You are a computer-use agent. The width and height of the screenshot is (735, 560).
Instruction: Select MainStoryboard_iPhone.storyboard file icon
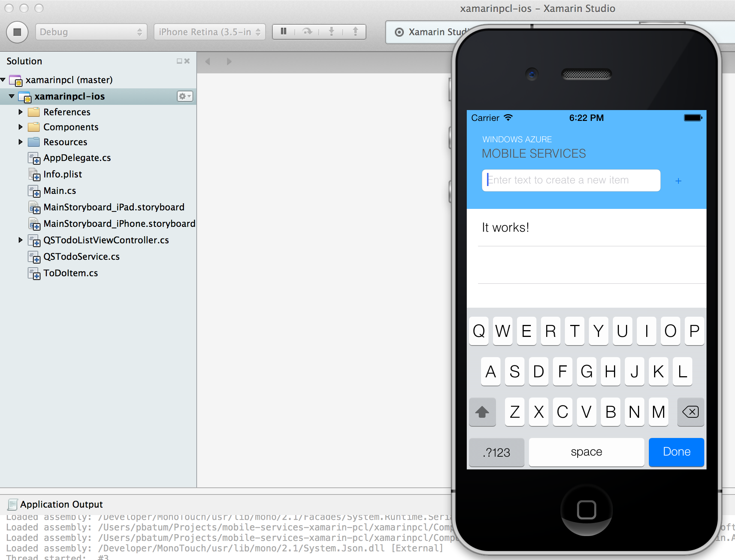pyautogui.click(x=34, y=224)
